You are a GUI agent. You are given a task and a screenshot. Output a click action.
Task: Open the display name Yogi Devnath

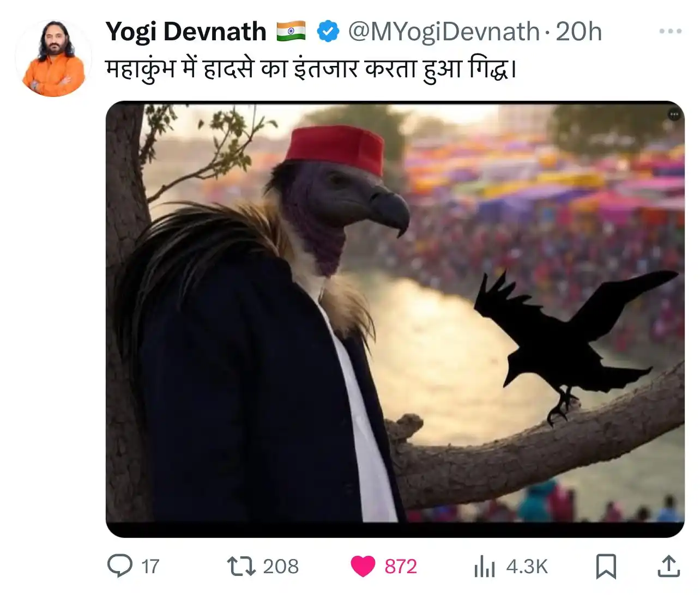click(x=186, y=32)
